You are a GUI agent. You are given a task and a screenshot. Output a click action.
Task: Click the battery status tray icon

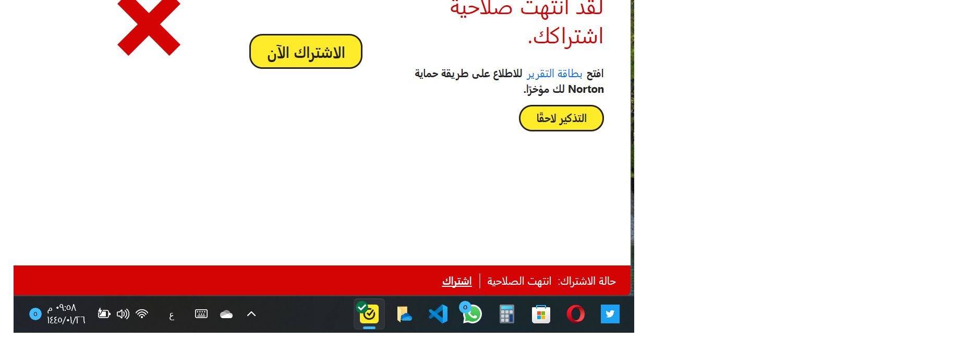point(104,313)
